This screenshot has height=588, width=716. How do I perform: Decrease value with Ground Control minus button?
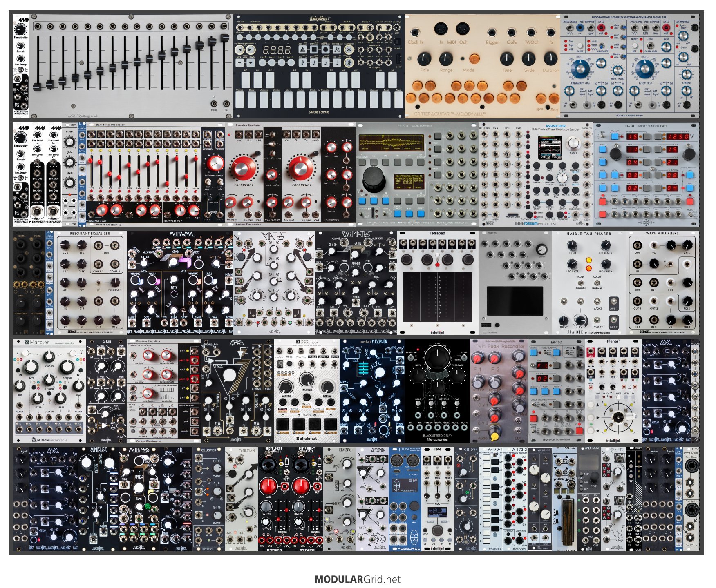click(240, 63)
